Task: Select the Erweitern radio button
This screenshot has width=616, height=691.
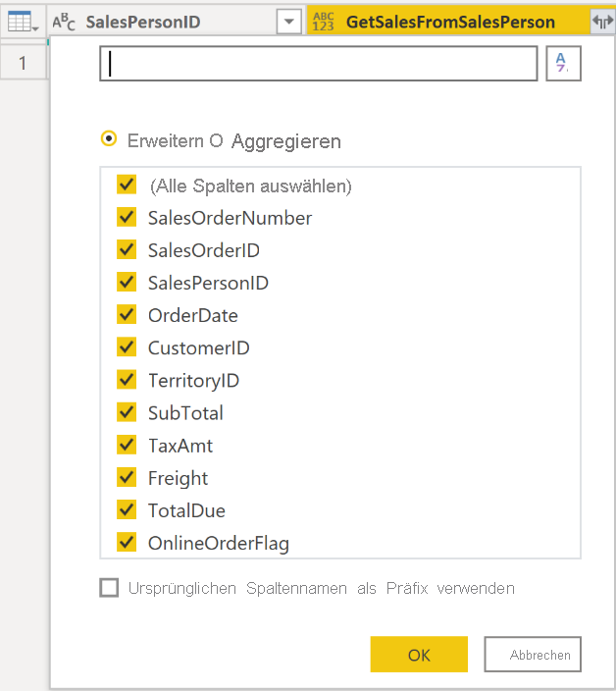Action: click(109, 140)
